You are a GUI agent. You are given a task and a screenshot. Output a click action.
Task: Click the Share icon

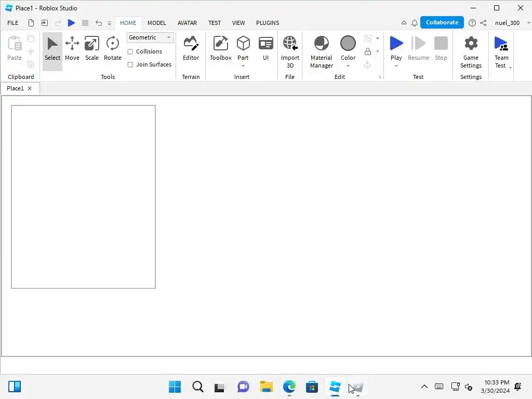483,23
